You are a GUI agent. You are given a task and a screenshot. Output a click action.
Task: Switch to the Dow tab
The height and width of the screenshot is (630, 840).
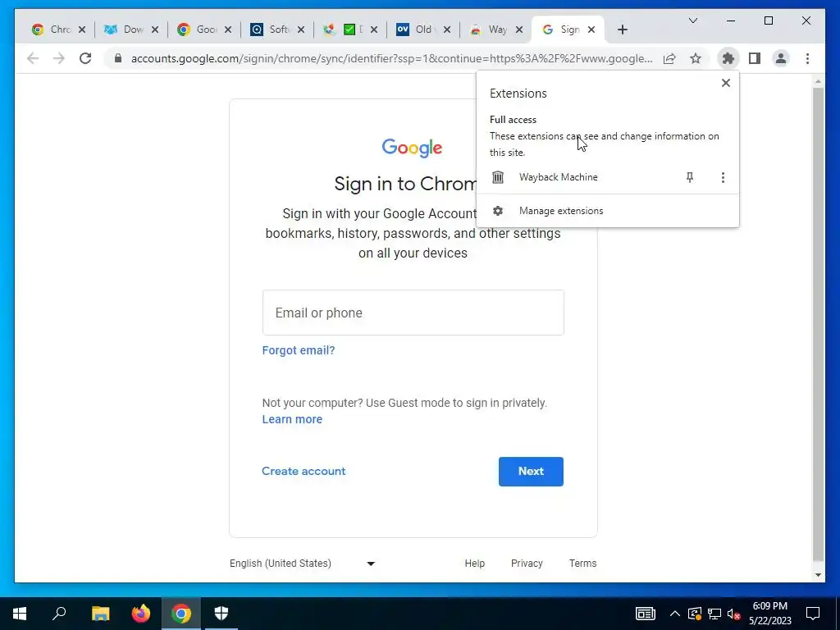127,30
